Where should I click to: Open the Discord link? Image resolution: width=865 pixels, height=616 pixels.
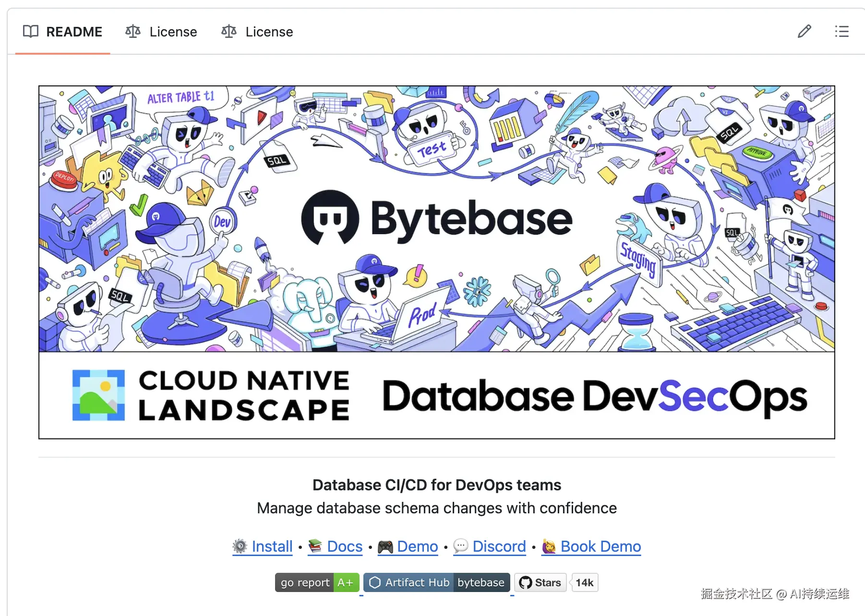pos(499,546)
